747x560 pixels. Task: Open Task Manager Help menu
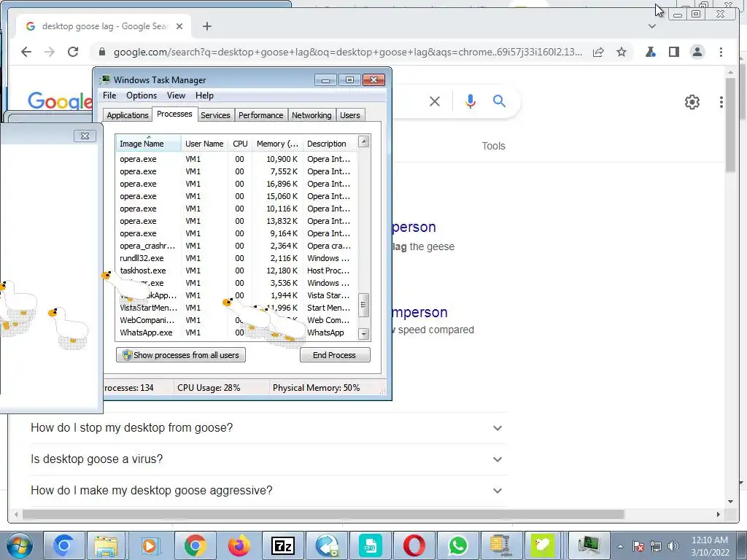tap(204, 96)
